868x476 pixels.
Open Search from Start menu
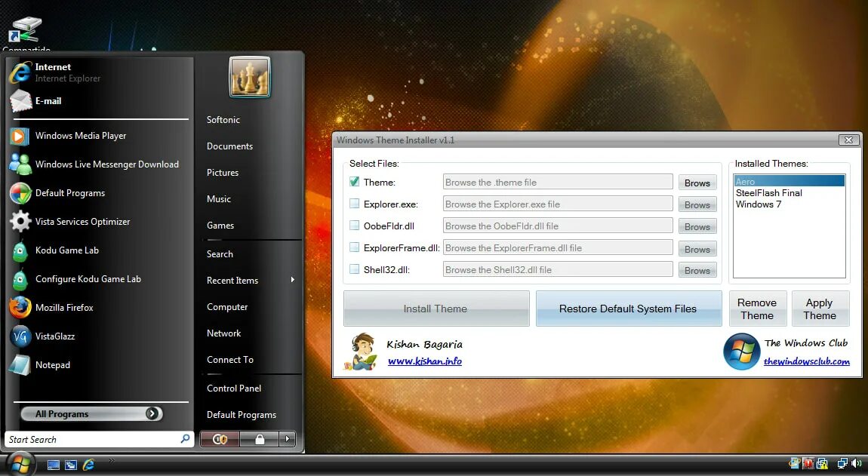click(x=220, y=254)
